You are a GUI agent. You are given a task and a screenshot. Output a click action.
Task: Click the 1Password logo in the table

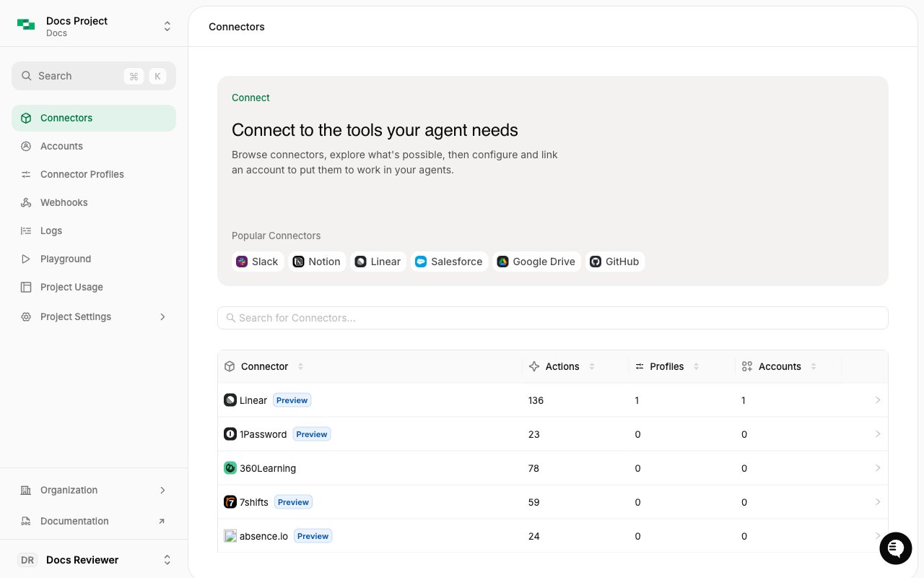click(x=230, y=434)
